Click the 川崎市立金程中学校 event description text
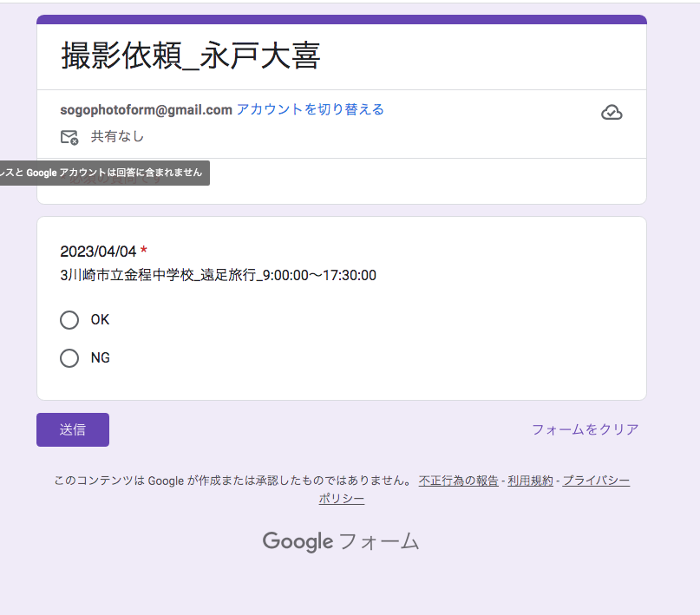Image resolution: width=700 pixels, height=615 pixels. (218, 276)
